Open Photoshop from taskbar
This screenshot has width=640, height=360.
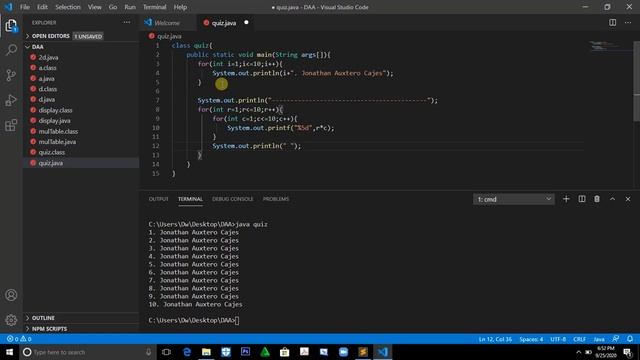(x=245, y=352)
